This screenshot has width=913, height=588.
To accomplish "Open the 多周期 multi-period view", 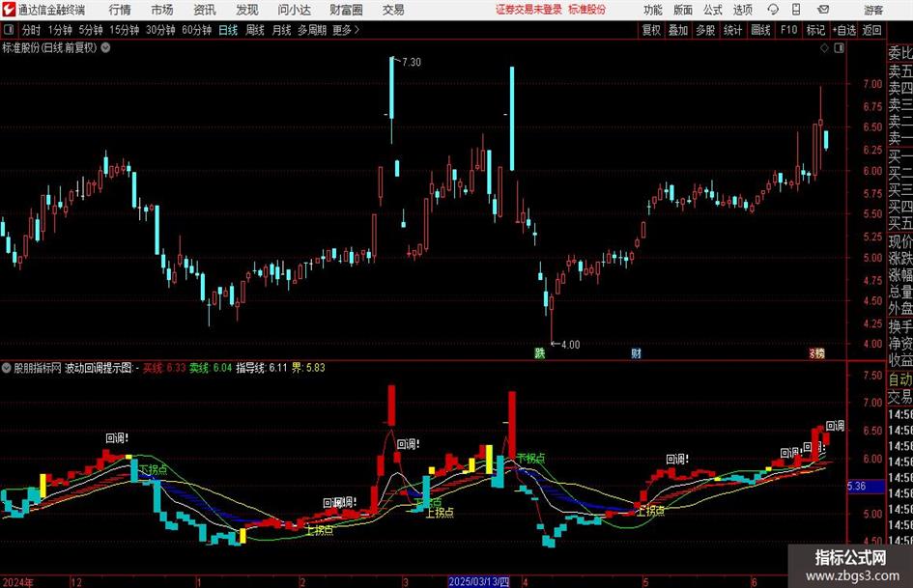I will (312, 30).
